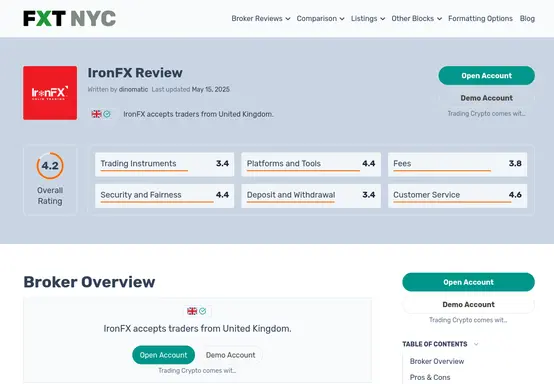Click the green verified check icon in header
554x384 pixels.
[107, 114]
